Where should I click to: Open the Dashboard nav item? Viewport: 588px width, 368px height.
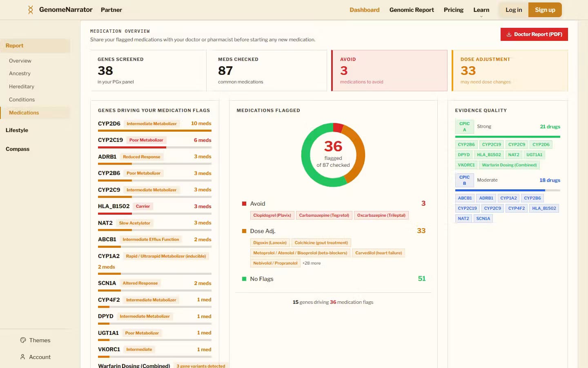tap(364, 10)
